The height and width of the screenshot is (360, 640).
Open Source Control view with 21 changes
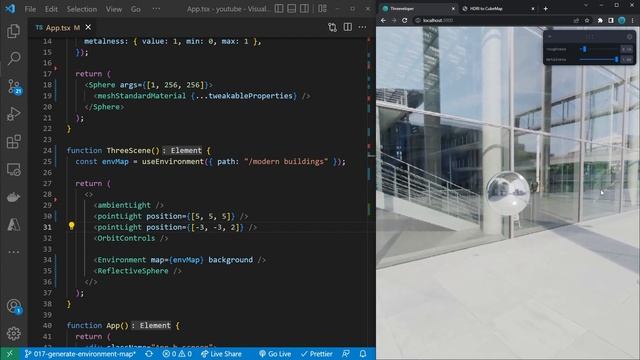coord(14,87)
